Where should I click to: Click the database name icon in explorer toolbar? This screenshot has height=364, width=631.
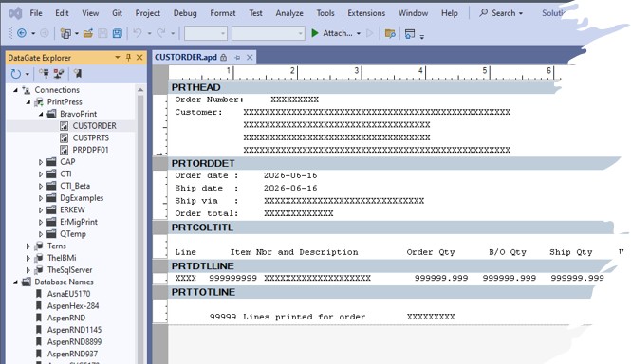coord(77,74)
